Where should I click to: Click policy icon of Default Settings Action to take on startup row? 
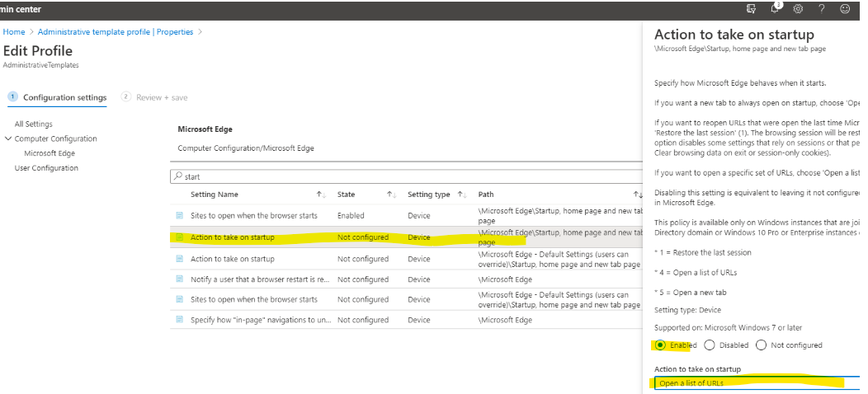[179, 259]
